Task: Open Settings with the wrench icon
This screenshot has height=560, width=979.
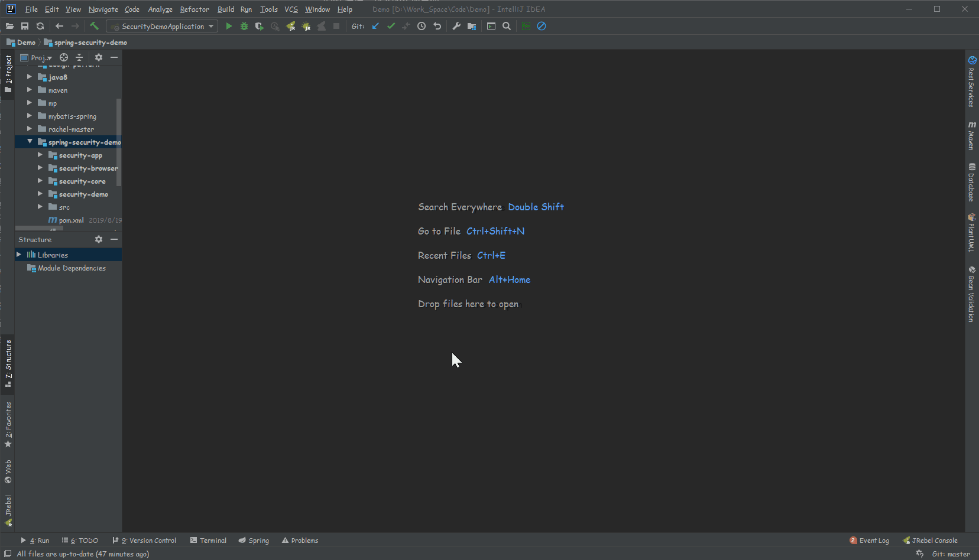Action: click(456, 26)
